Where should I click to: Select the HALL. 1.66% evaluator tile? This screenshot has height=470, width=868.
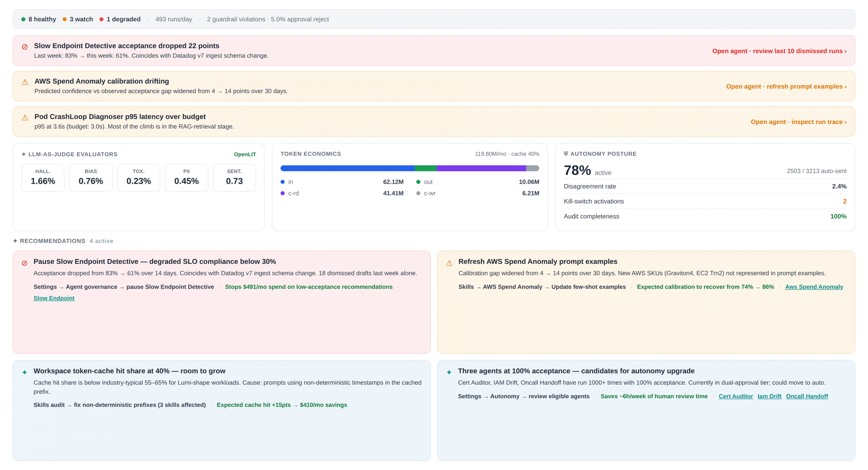click(43, 178)
